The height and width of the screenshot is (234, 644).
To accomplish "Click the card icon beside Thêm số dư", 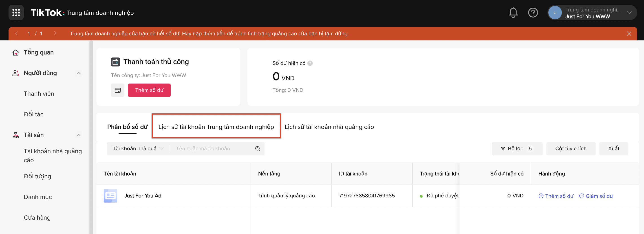I will [x=117, y=90].
